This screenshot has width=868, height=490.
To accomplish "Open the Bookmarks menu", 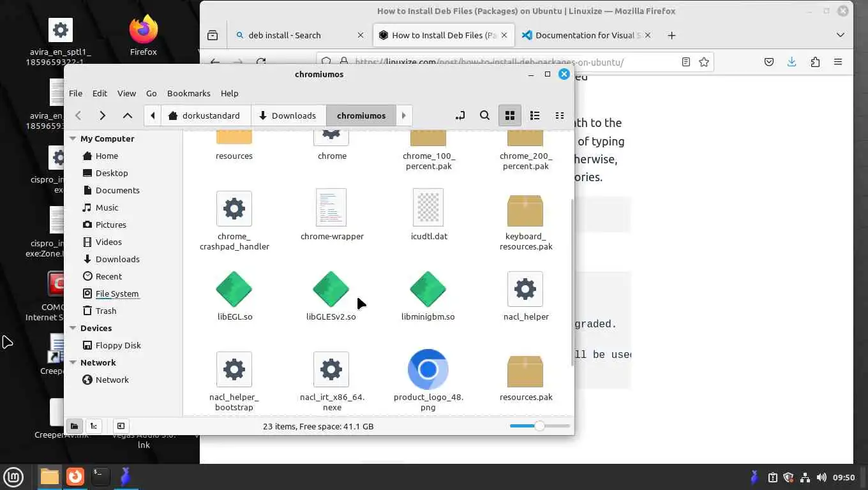I will [x=189, y=93].
